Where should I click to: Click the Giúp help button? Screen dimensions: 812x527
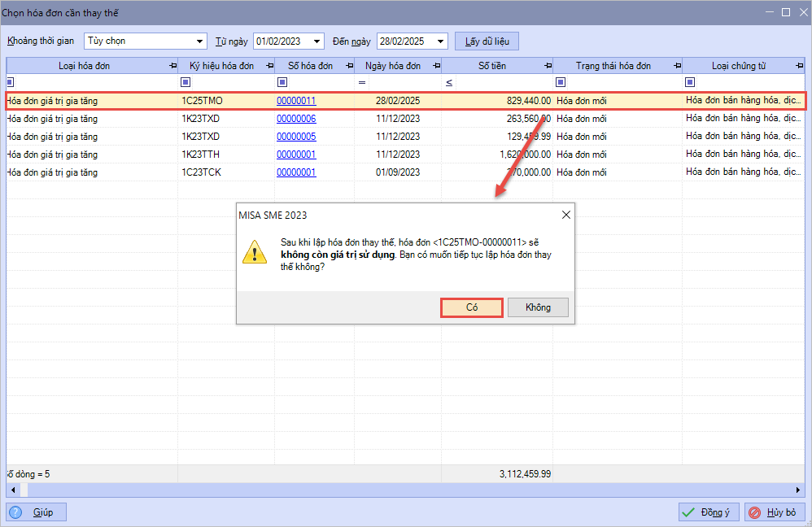click(x=37, y=512)
